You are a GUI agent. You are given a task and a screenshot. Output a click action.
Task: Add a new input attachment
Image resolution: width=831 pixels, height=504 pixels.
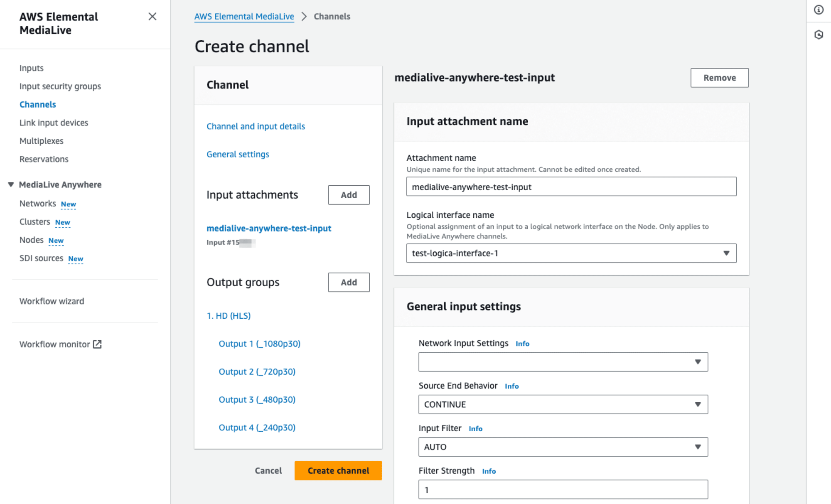349,195
